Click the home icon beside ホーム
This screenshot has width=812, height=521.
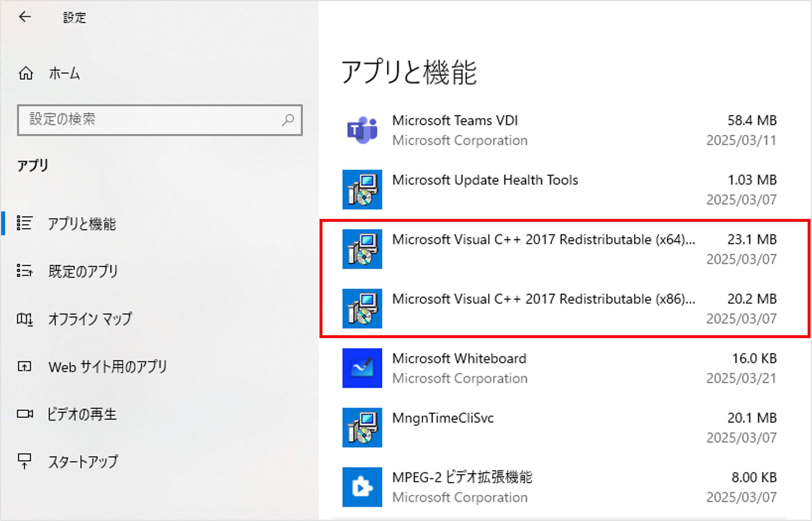[x=26, y=73]
